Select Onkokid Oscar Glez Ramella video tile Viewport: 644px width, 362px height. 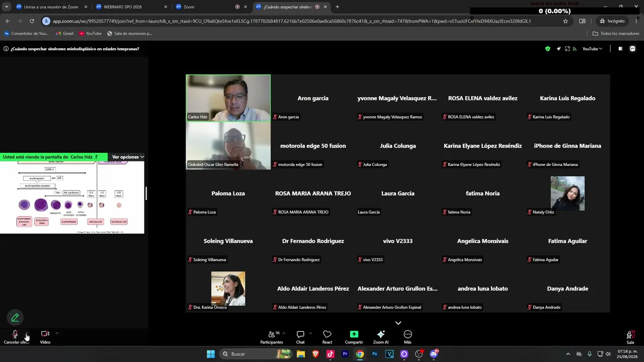[x=228, y=146]
